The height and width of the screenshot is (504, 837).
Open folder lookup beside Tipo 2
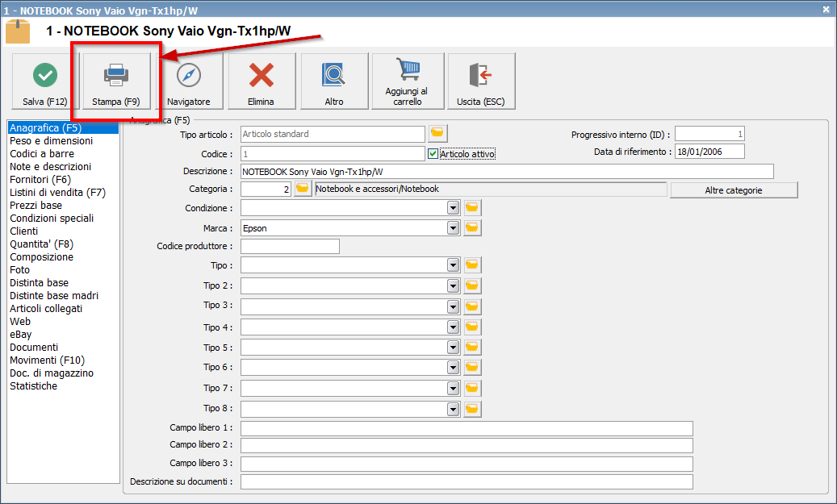(x=472, y=285)
